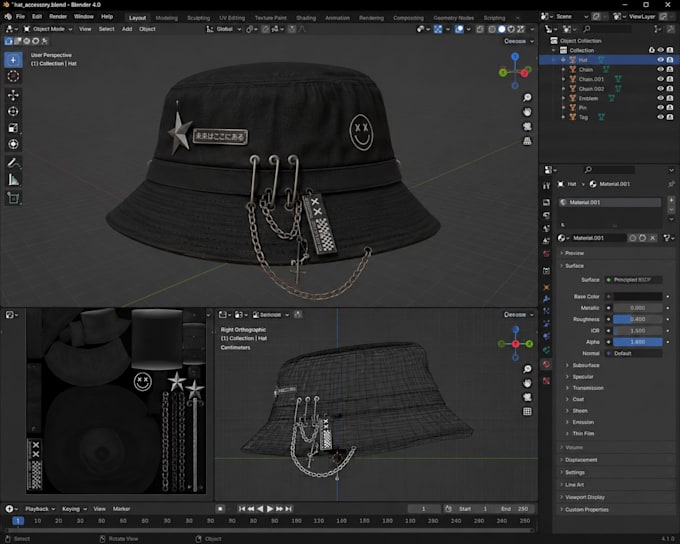The width and height of the screenshot is (680, 544).
Task: Open the Render menu
Action: coord(58,16)
